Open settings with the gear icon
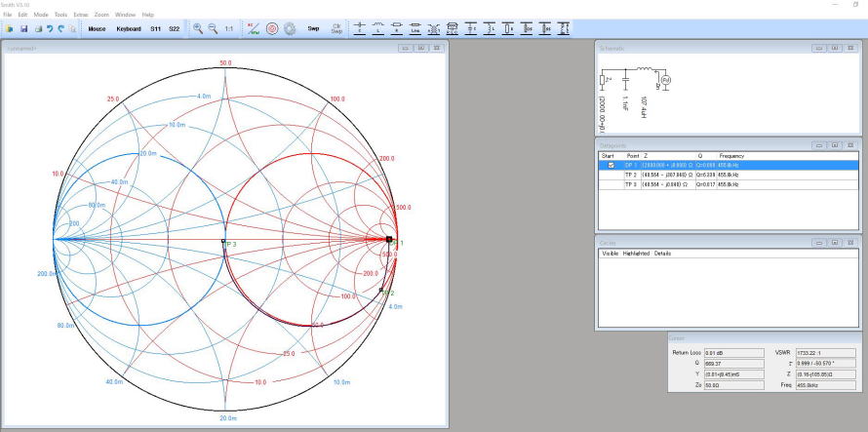868x432 pixels. click(x=290, y=29)
